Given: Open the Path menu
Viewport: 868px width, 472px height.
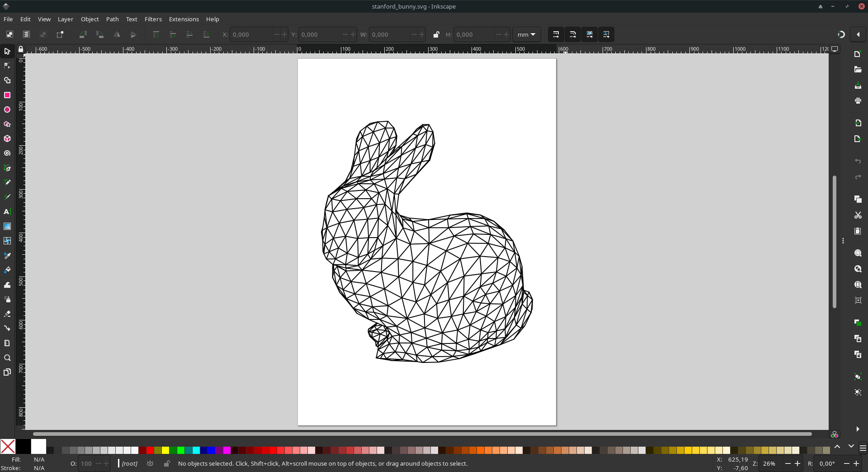Looking at the screenshot, I should (113, 19).
